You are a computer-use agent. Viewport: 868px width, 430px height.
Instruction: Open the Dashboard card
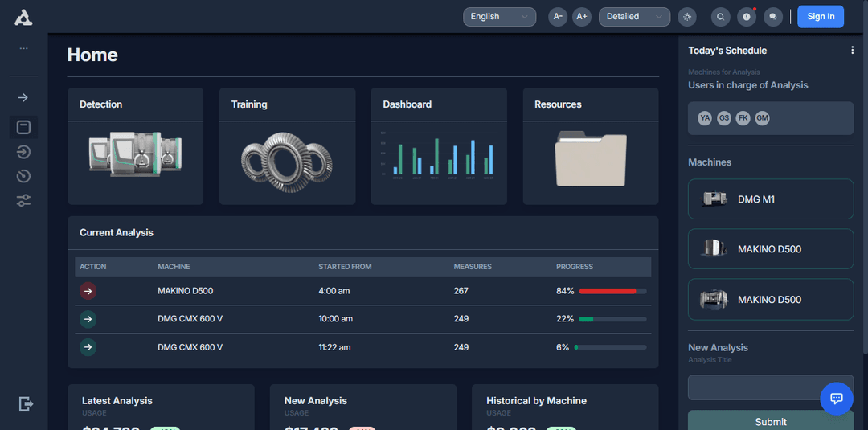439,146
